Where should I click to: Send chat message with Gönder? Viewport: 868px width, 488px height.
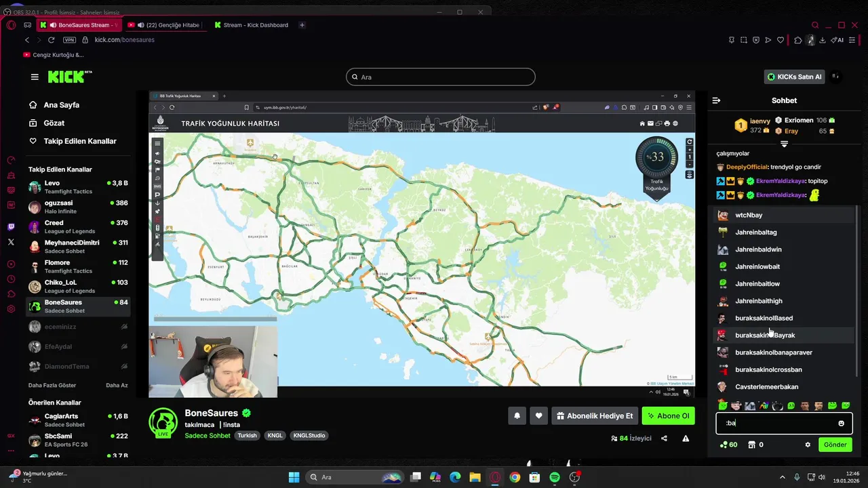tap(835, 445)
